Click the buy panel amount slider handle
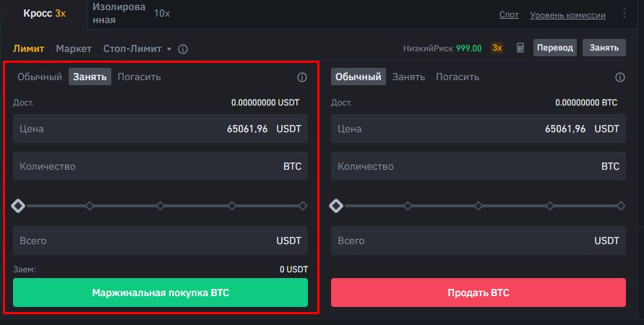The width and height of the screenshot is (644, 325). pyautogui.click(x=19, y=206)
